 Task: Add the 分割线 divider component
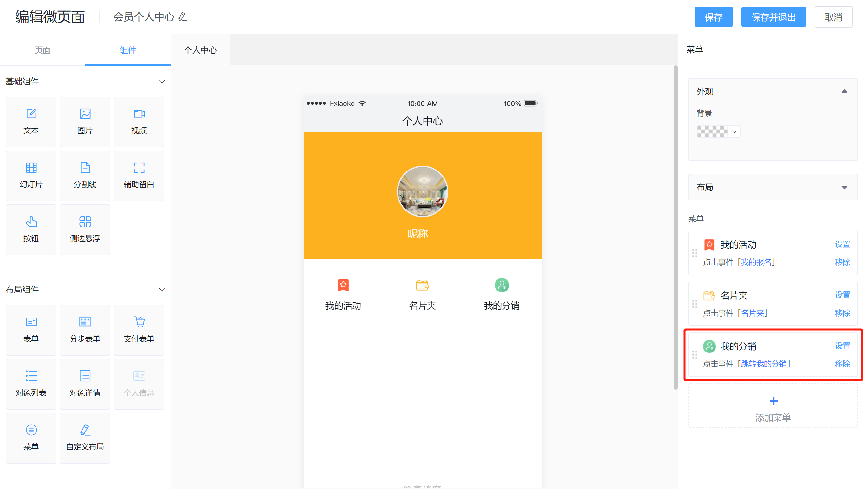click(x=85, y=176)
